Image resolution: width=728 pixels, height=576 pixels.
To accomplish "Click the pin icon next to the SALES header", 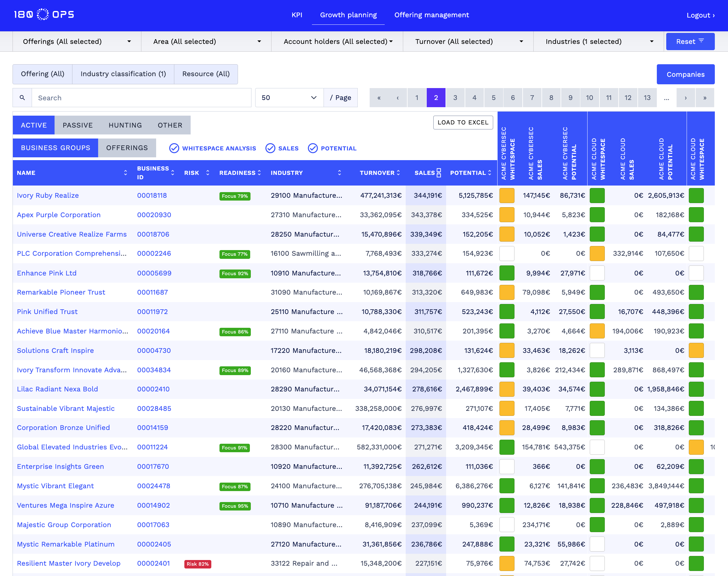I will [438, 172].
